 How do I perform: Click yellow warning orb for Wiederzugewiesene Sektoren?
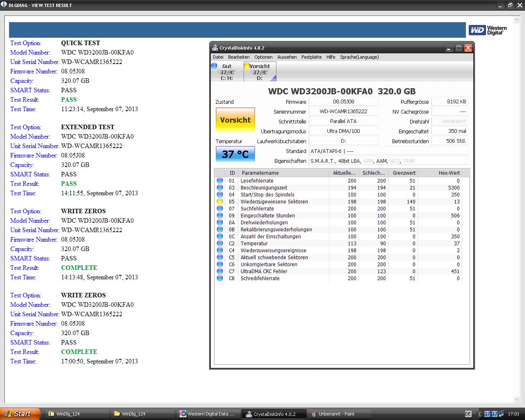point(220,201)
